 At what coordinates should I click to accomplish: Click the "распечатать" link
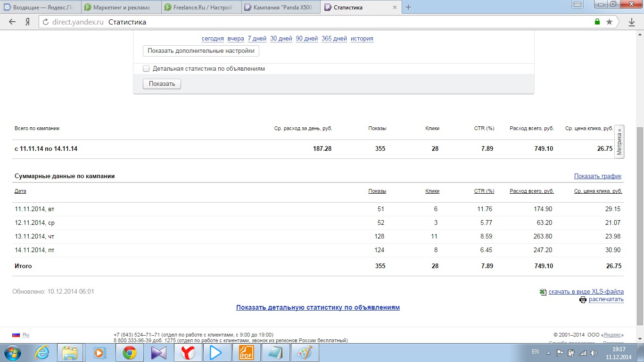click(x=606, y=299)
